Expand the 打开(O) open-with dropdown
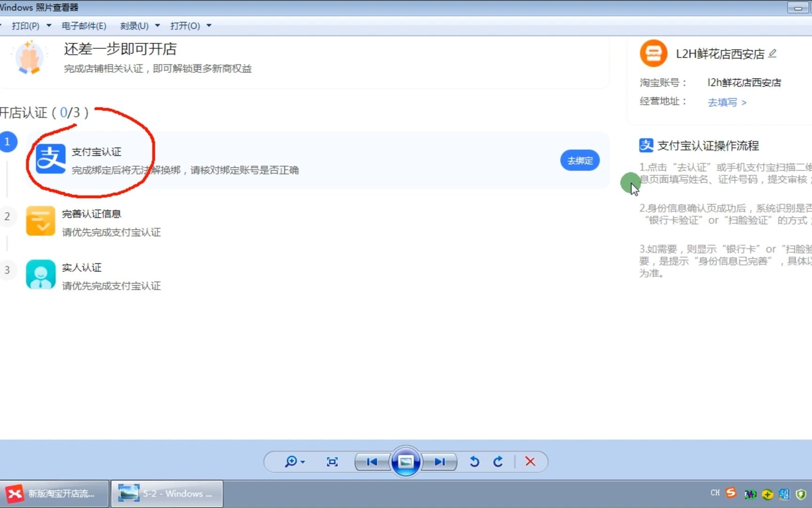 point(209,26)
